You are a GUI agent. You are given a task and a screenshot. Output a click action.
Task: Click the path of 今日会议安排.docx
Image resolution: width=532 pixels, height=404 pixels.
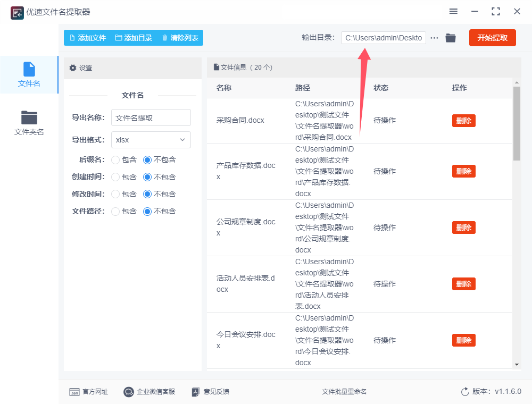coord(325,340)
